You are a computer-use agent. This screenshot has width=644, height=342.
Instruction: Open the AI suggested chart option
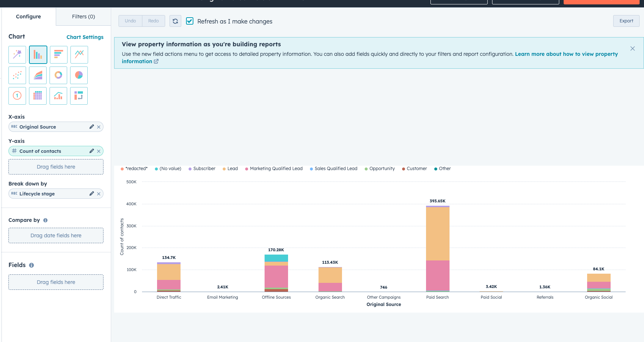coord(17,54)
